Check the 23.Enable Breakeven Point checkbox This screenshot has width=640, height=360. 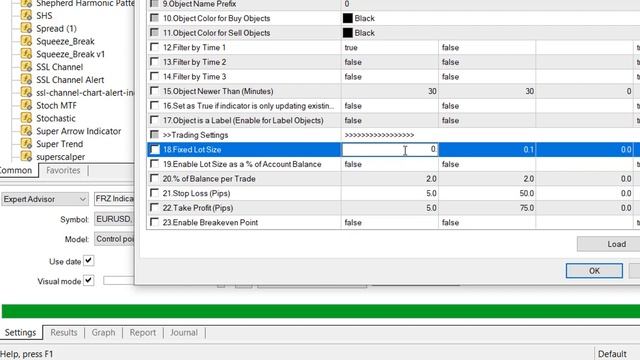(154, 222)
